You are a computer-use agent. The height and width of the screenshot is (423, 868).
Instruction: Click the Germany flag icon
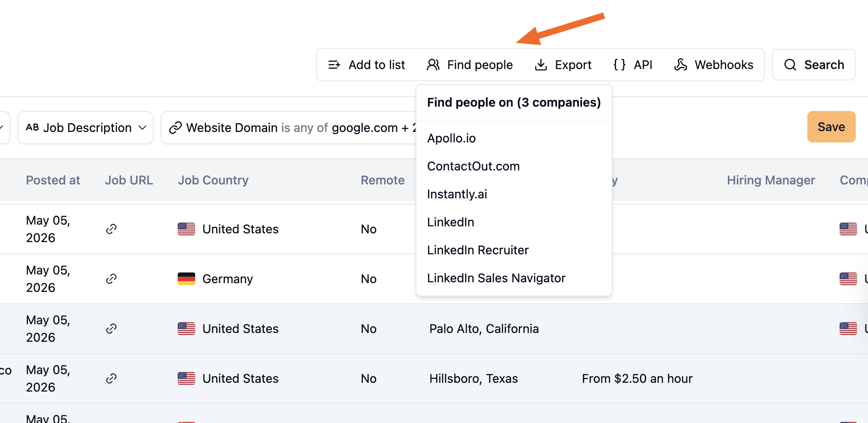pyautogui.click(x=186, y=279)
